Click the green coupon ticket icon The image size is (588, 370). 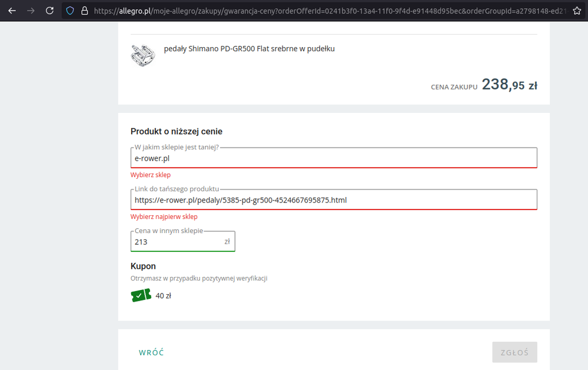(141, 295)
